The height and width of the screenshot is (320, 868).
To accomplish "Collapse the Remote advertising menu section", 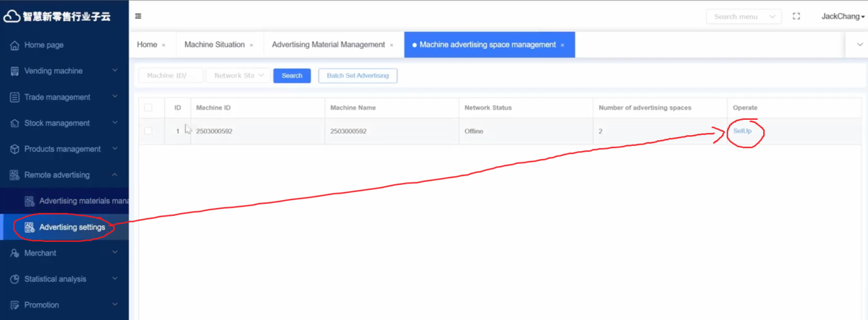I will coord(114,175).
